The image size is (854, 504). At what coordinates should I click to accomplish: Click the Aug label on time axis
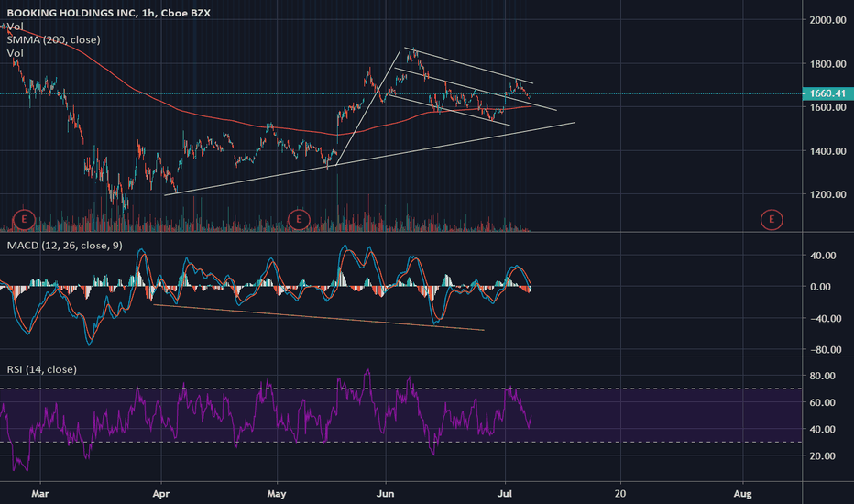pos(742,494)
